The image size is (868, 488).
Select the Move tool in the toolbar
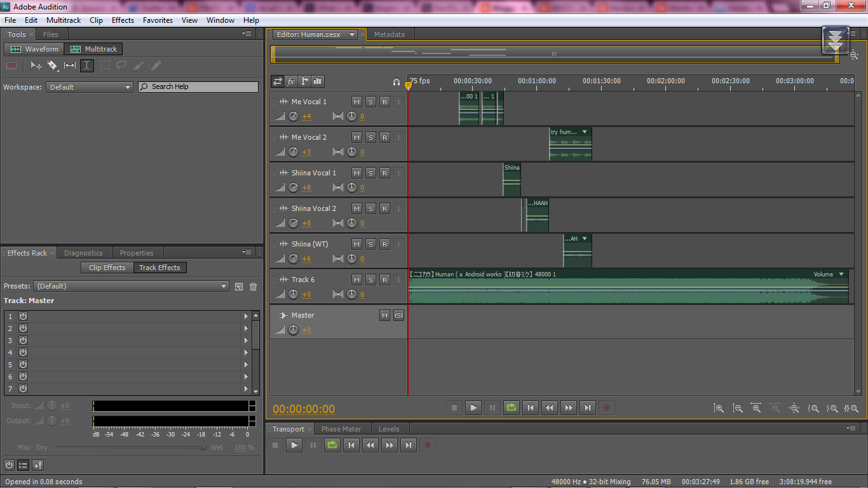coord(36,65)
